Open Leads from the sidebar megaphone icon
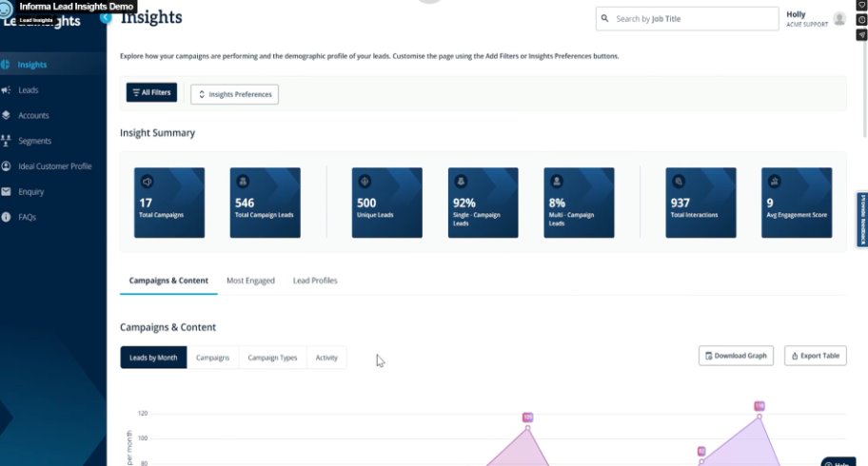Image resolution: width=868 pixels, height=466 pixels. pos(7,90)
